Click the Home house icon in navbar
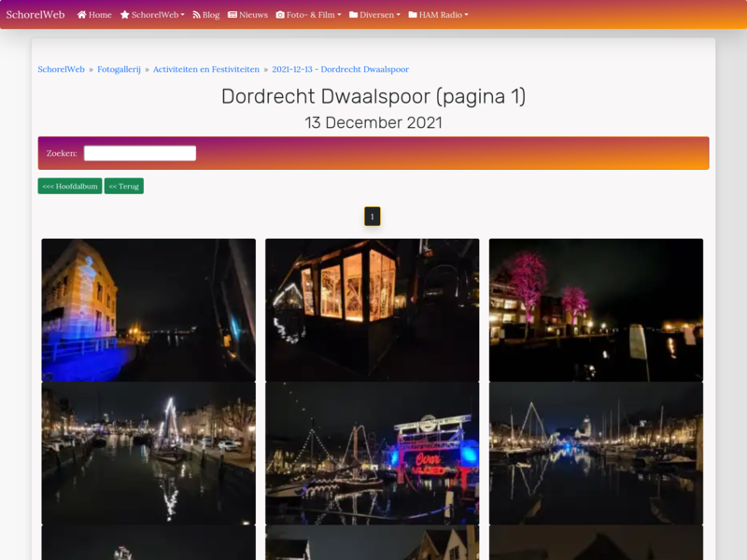 click(x=82, y=15)
